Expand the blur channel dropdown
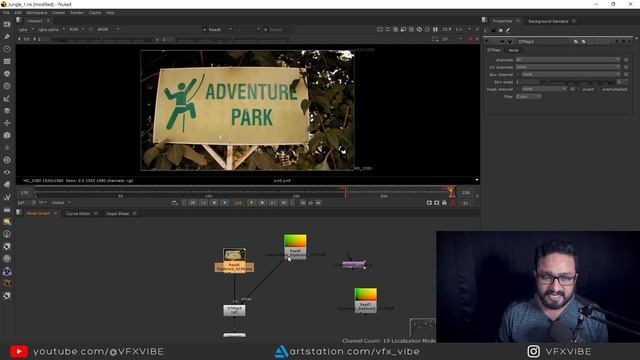This screenshot has width=640, height=360. tap(571, 74)
